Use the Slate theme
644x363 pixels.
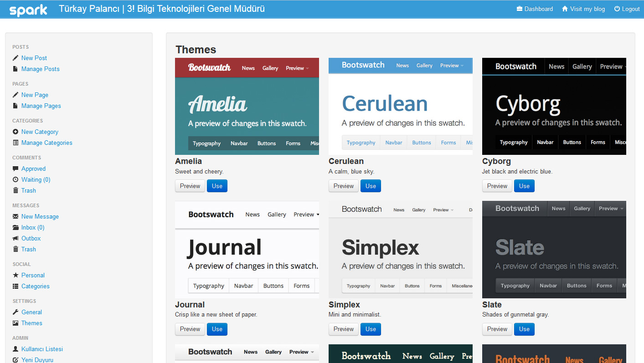524,329
